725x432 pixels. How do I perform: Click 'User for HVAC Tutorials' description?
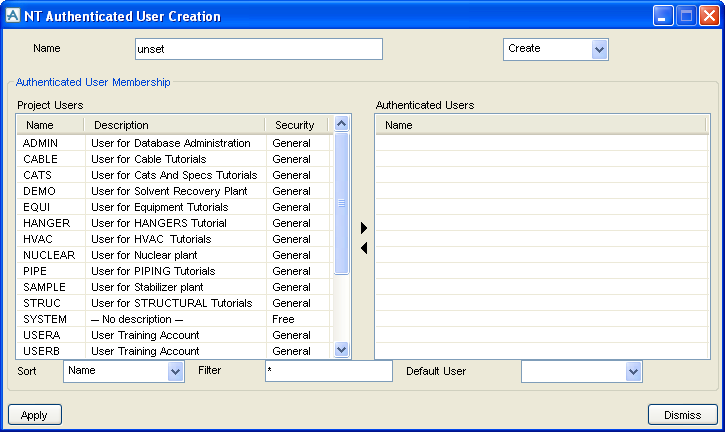[151, 239]
